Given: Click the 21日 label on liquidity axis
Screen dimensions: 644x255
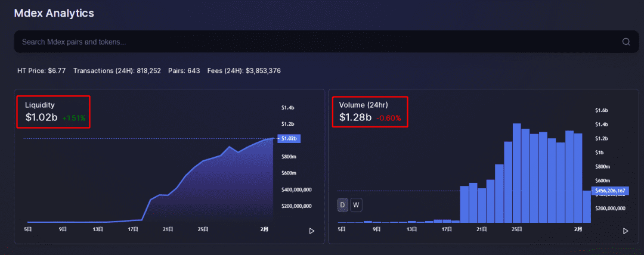Looking at the screenshot, I should click(168, 229).
